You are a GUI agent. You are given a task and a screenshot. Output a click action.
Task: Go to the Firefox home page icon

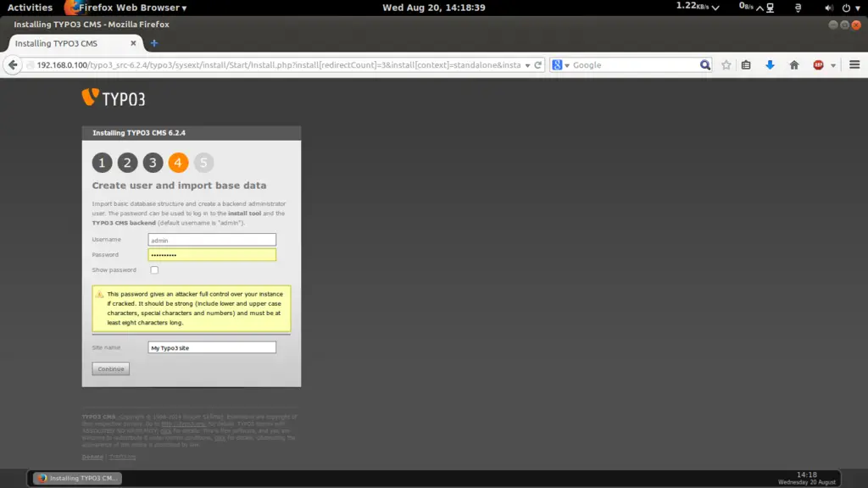tap(794, 64)
